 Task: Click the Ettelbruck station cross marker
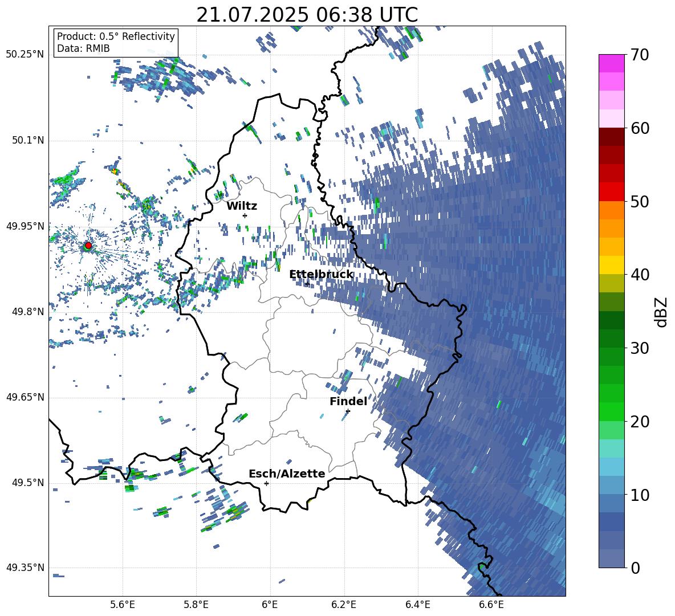click(307, 284)
